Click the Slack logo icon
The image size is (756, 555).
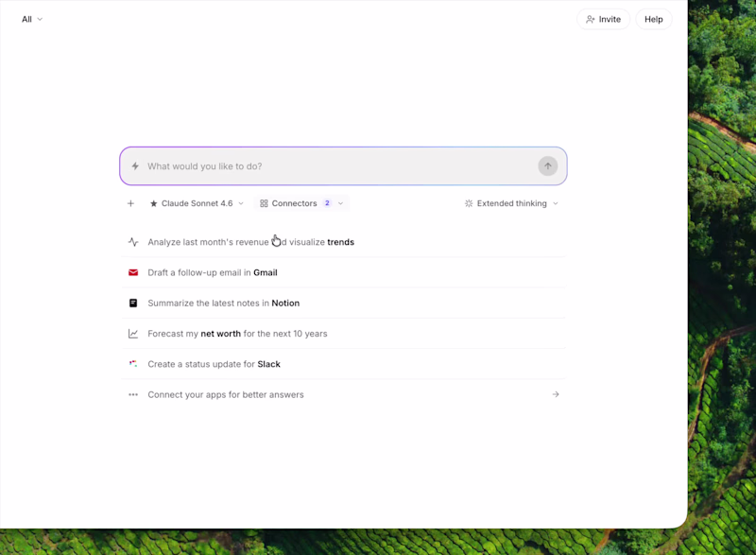point(133,364)
